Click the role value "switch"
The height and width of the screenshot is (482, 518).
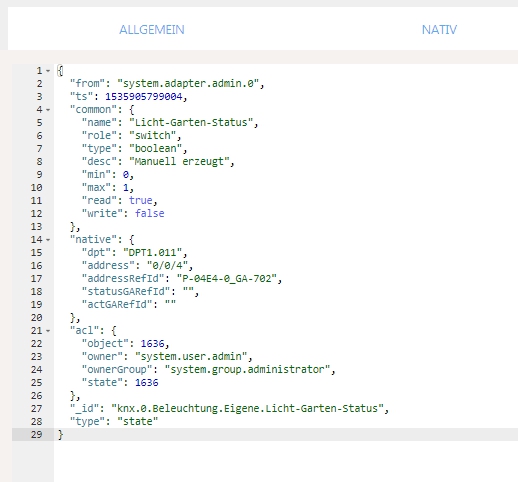tap(153, 135)
